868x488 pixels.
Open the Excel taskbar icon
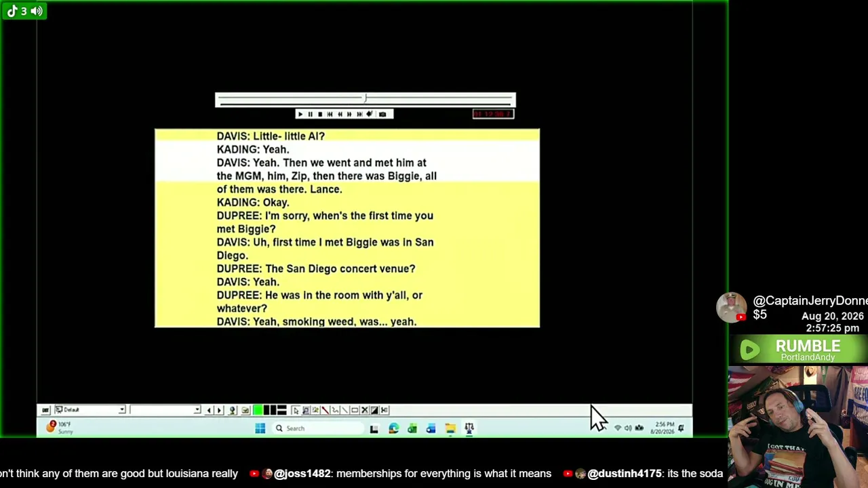(412, 428)
